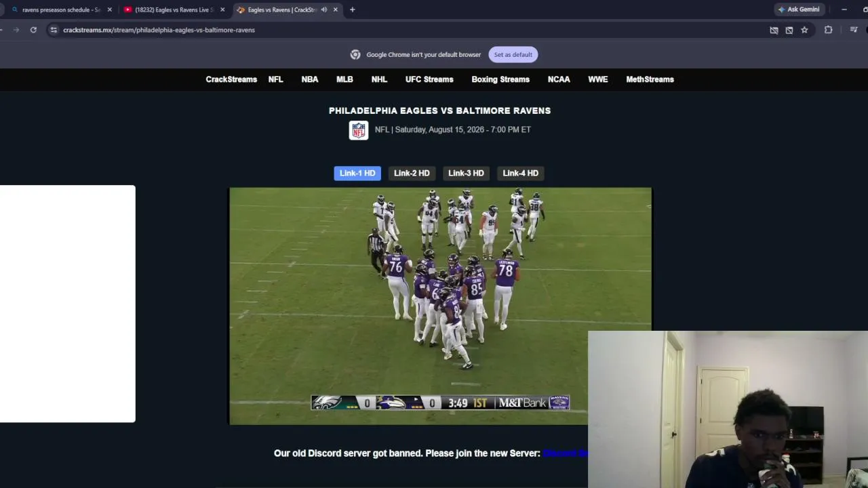Click the NFL shield logo under the title

pos(359,130)
